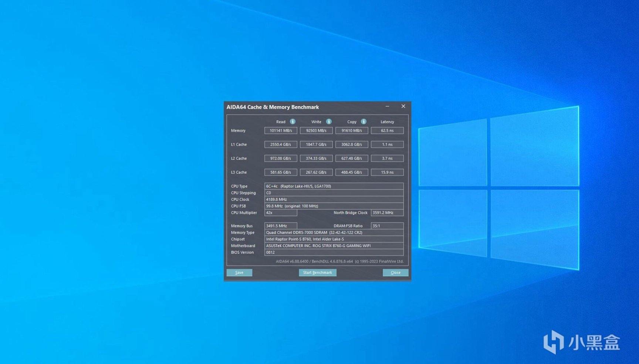Viewport: 639px width, 364px height.
Task: Click the info icon next to Copy
Action: click(364, 122)
